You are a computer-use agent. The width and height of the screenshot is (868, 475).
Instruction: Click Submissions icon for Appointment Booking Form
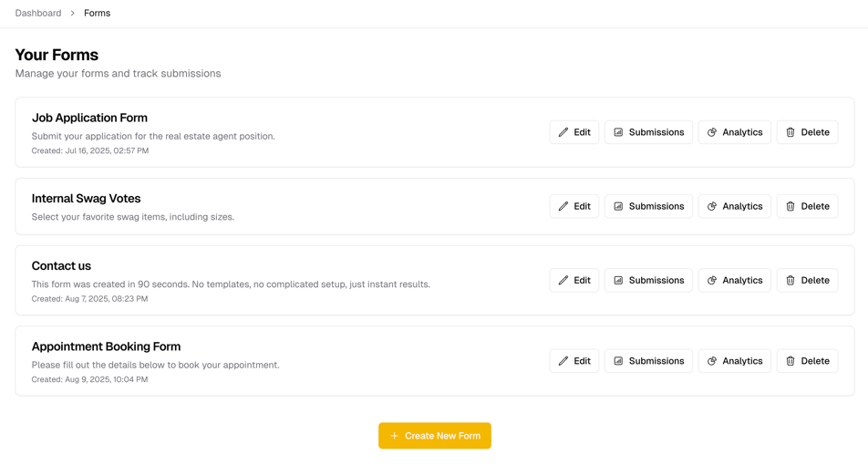click(618, 361)
